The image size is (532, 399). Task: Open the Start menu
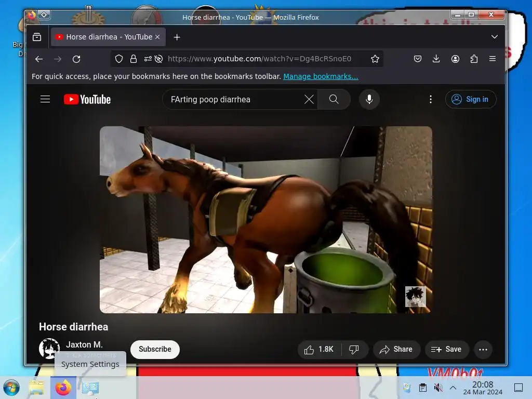11,388
